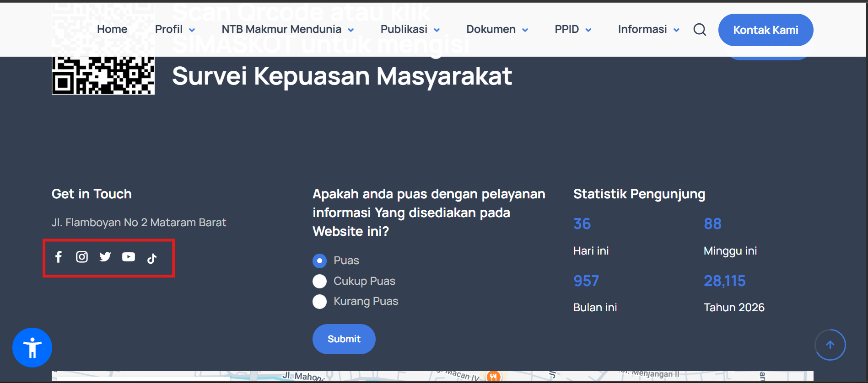Viewport: 868px width, 383px height.
Task: Open the Facebook social link
Action: 59,257
